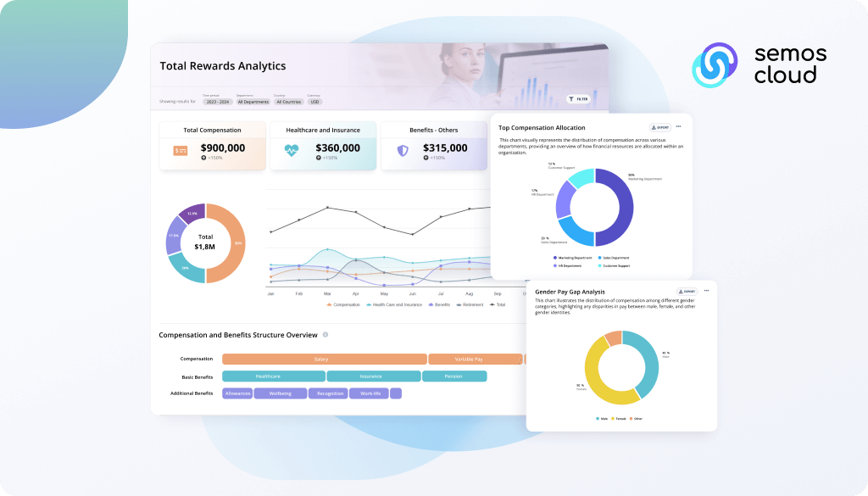Click the Jul label on chart axis
This screenshot has height=496, width=868.
[x=441, y=293]
